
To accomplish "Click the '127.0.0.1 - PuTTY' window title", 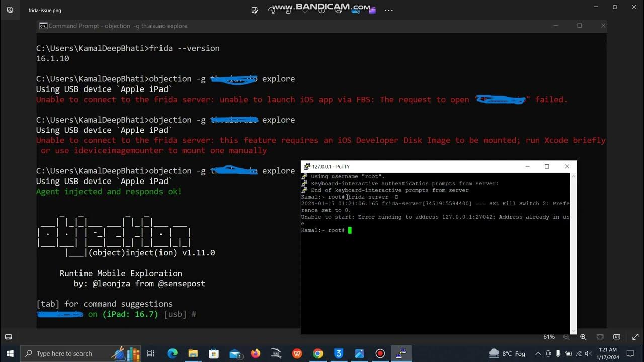I will tap(331, 166).
